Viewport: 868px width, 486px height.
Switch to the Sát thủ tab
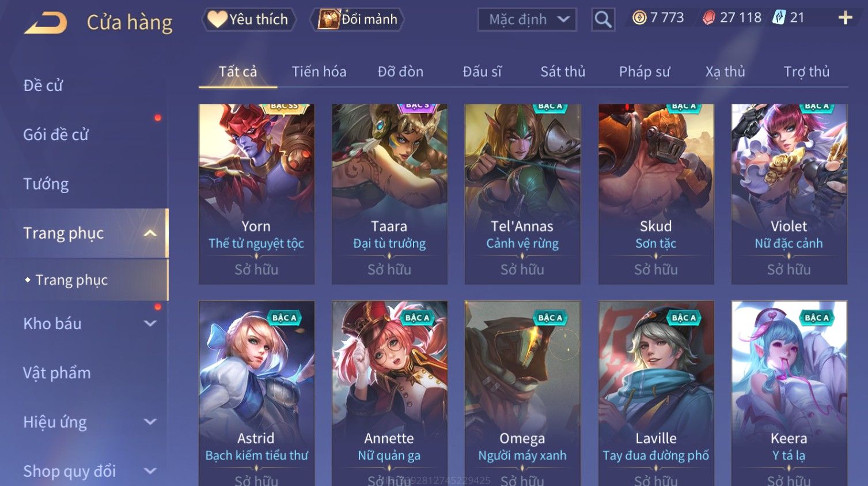pyautogui.click(x=563, y=71)
